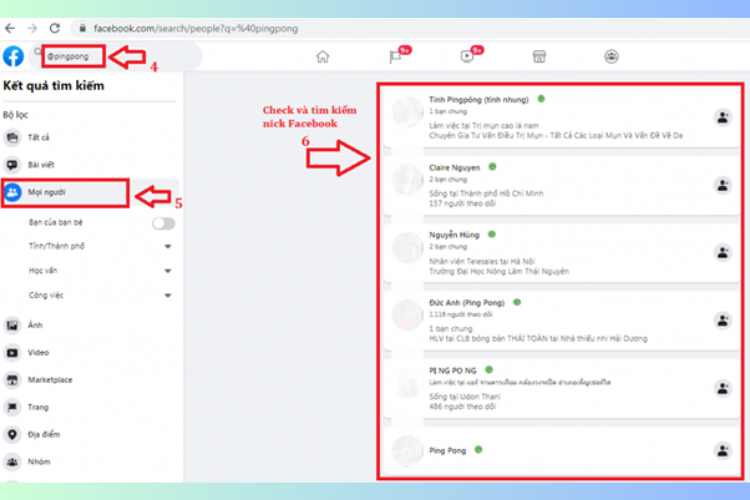This screenshot has width=750, height=500.
Task: Click the 'Bộ lọc' label
Action: pyautogui.click(x=15, y=115)
